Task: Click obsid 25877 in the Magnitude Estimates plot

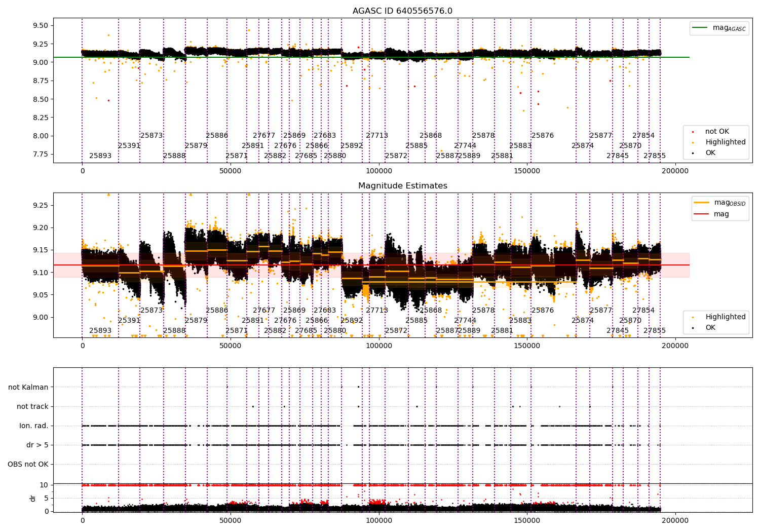Action: click(x=601, y=310)
